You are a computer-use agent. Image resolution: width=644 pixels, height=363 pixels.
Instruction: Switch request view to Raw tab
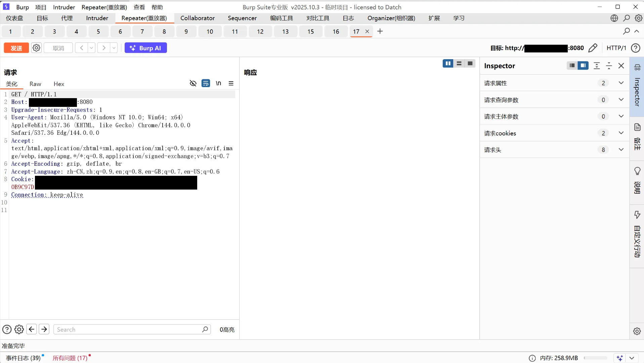click(35, 84)
